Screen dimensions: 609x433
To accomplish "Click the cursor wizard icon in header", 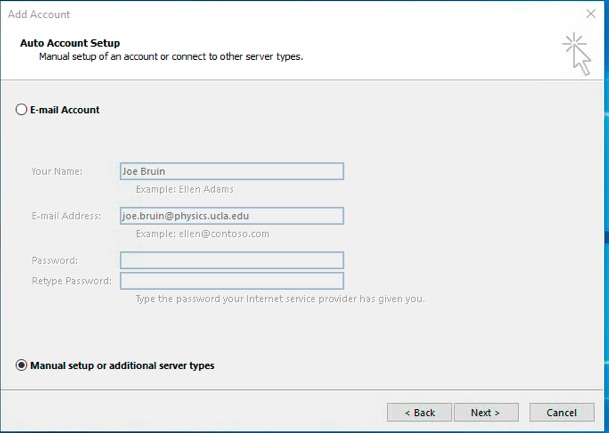I will [578, 54].
